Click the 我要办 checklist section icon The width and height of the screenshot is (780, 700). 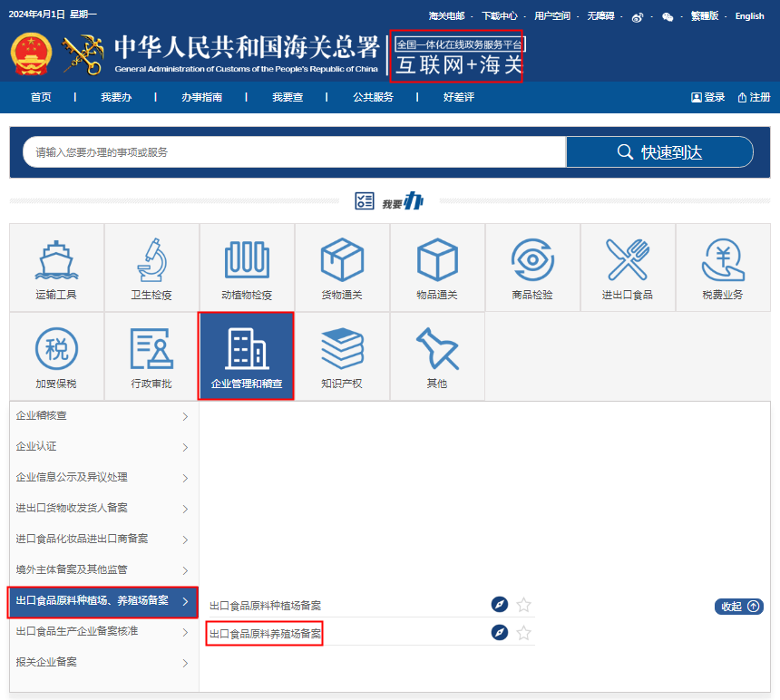[x=364, y=201]
